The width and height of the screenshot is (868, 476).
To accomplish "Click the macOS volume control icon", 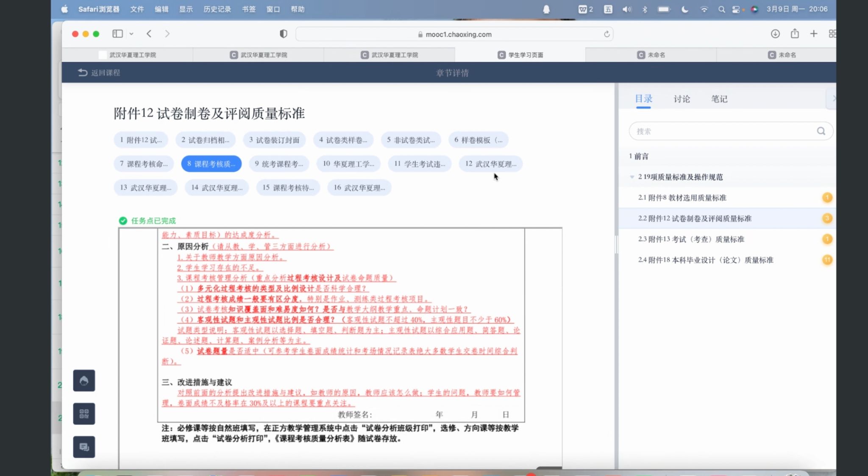I will [626, 9].
